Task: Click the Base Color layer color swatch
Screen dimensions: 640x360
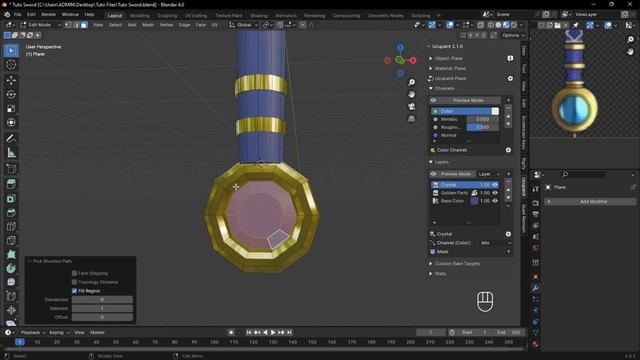Action: click(x=474, y=201)
